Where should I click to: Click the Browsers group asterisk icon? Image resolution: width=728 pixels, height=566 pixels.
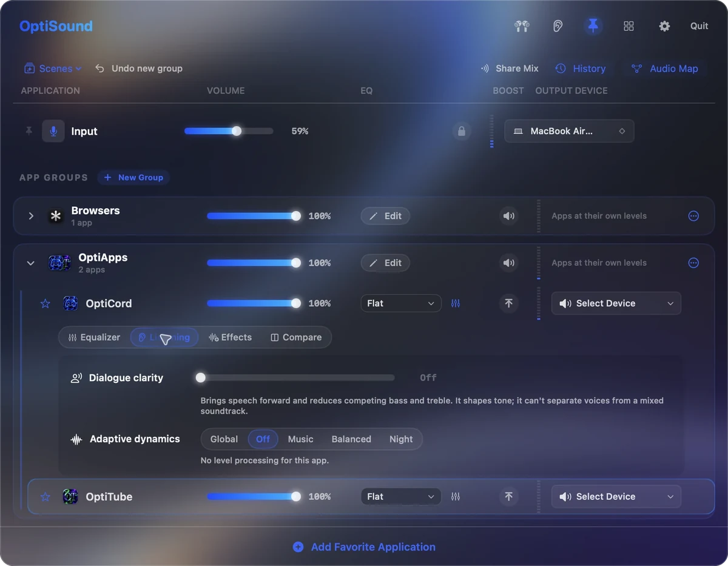(56, 216)
